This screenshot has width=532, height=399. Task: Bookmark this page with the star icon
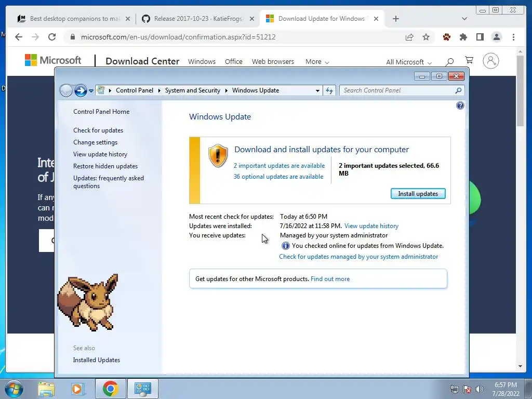[x=426, y=37]
